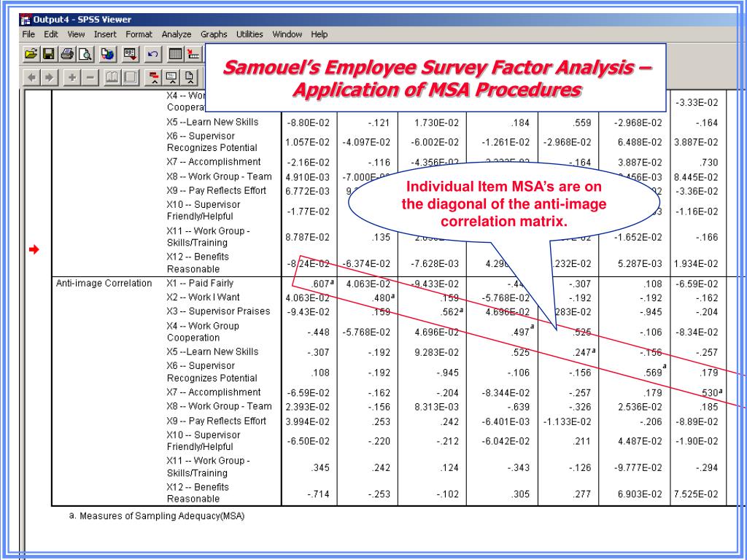The width and height of the screenshot is (747, 560).
Task: Click the cell showing '.305'
Action: coord(520,494)
